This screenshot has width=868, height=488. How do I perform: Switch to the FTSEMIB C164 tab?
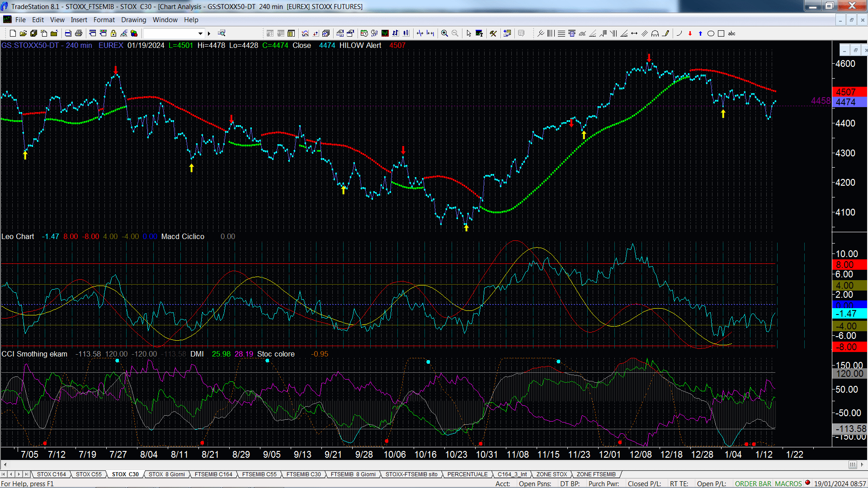213,474
